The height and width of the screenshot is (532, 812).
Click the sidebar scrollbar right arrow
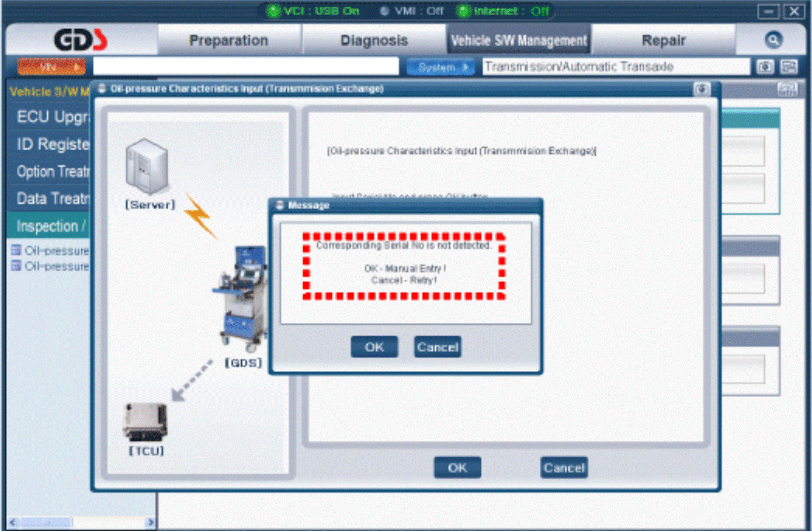tap(151, 522)
